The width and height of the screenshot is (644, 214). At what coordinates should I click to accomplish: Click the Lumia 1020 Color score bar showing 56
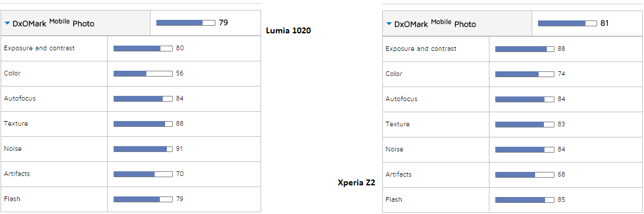(x=143, y=74)
